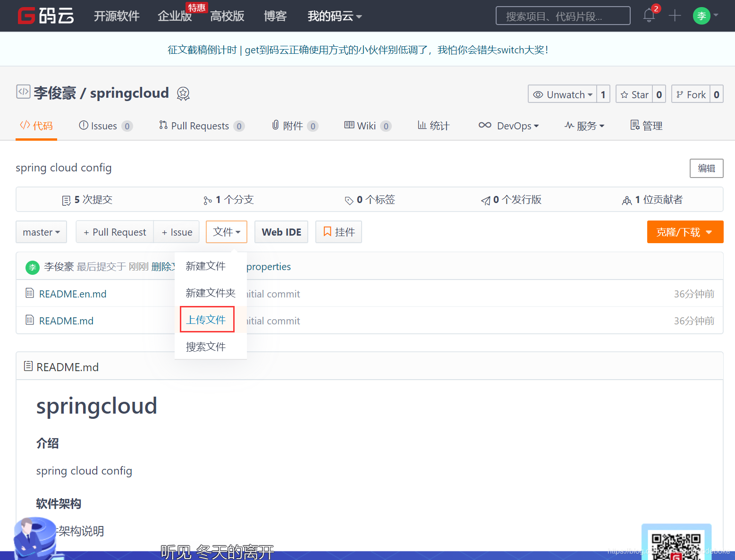This screenshot has width=735, height=560.
Task: Click the 李俊豪 committer name link
Action: [59, 266]
